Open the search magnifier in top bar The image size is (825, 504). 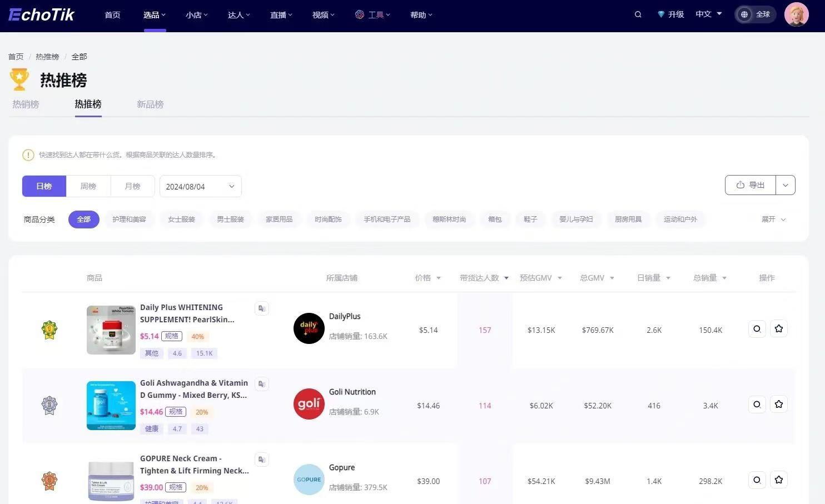[x=638, y=14]
